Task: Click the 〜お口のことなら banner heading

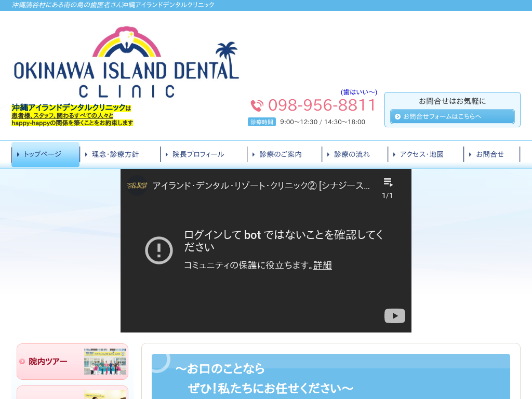Action: pos(220,369)
